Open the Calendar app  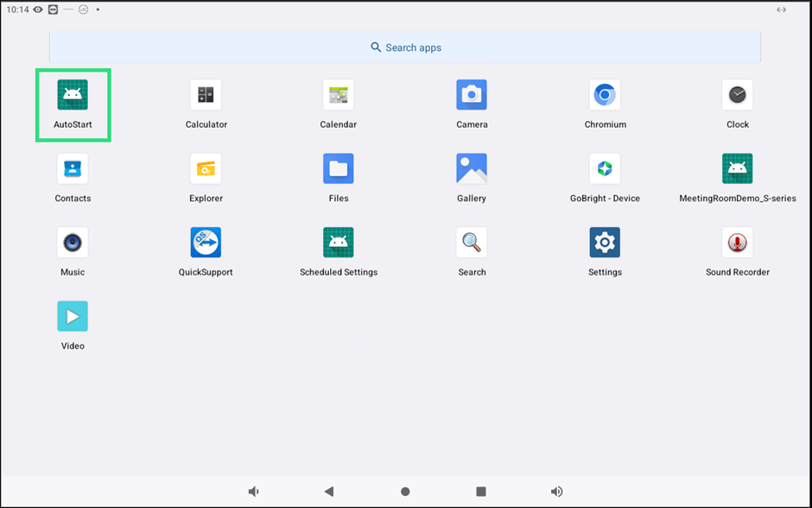338,95
